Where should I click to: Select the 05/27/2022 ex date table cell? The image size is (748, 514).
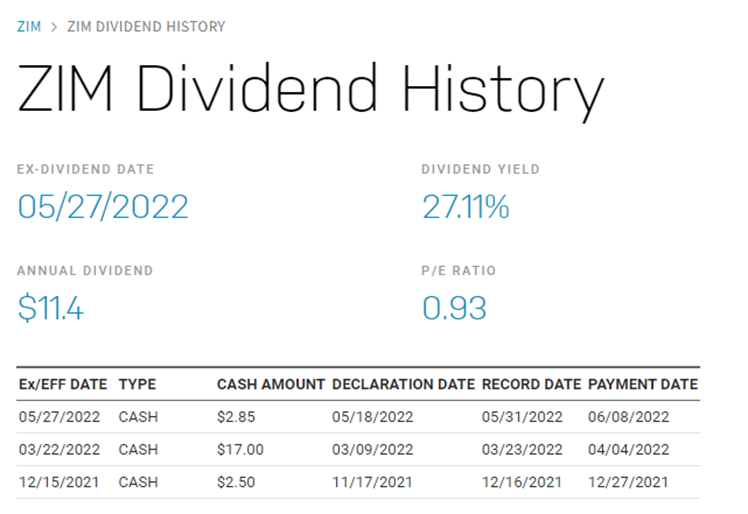click(x=59, y=417)
